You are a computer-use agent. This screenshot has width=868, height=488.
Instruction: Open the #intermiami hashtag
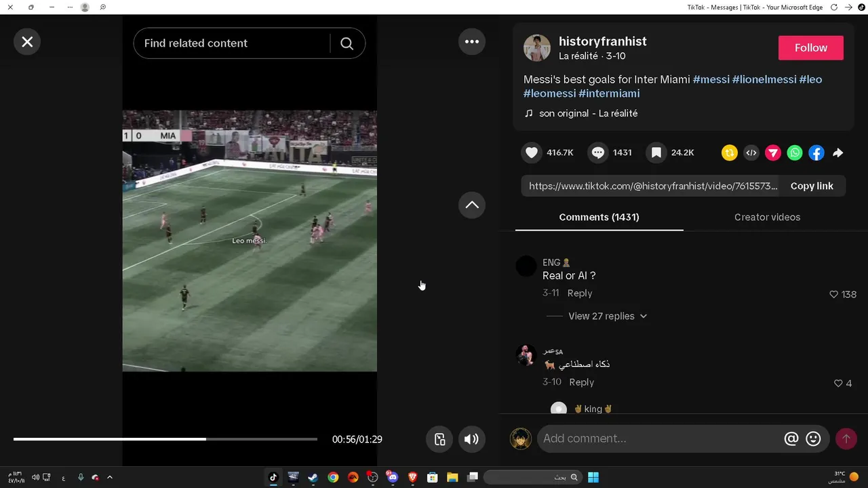coord(609,94)
